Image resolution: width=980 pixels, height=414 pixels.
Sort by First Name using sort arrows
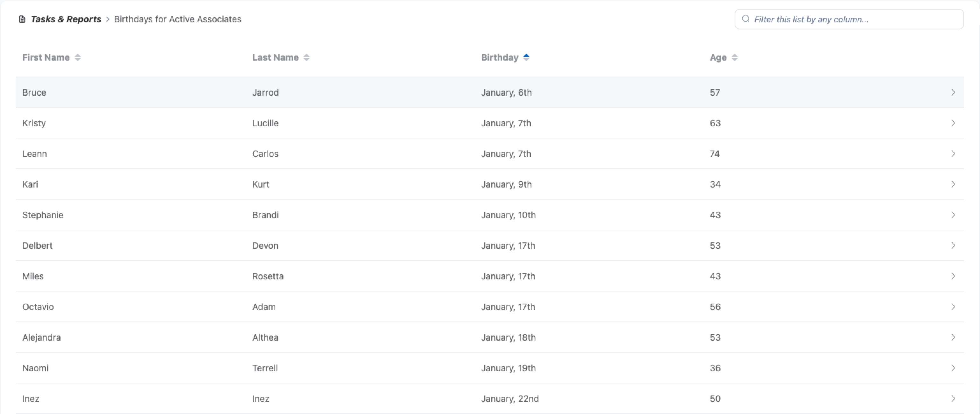point(78,57)
